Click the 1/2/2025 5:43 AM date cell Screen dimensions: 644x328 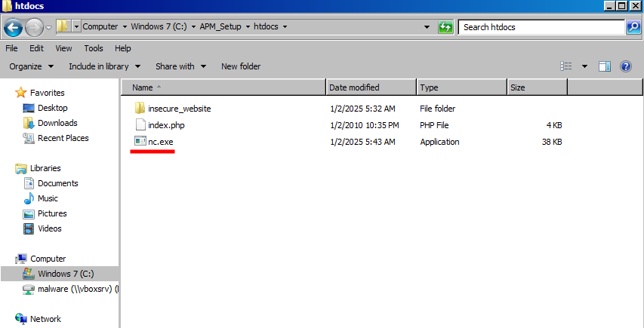362,142
